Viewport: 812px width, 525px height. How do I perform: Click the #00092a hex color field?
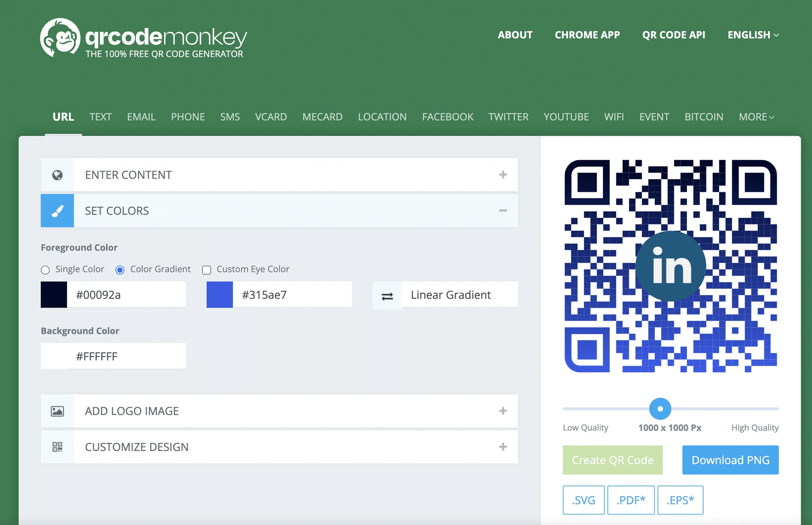click(x=126, y=295)
